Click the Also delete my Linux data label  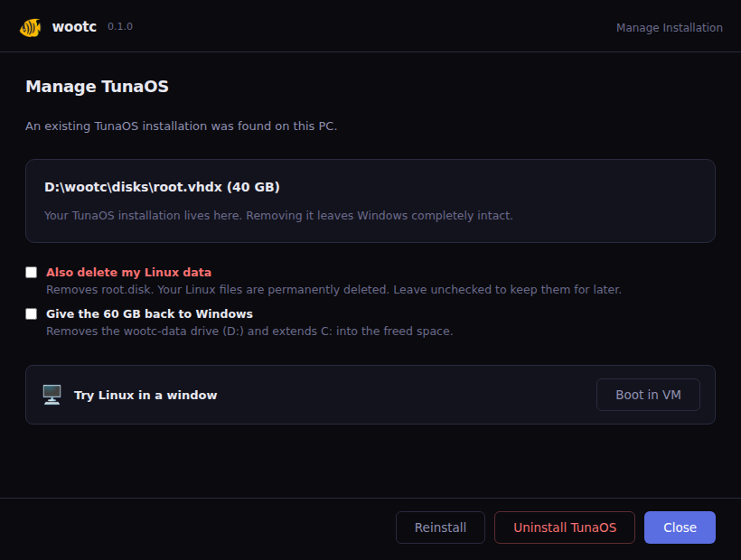click(x=128, y=273)
